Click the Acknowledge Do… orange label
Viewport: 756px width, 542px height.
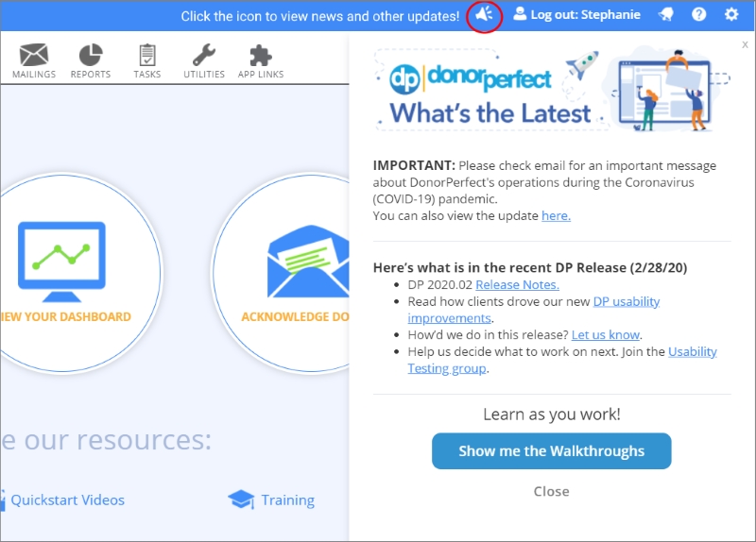tap(295, 316)
